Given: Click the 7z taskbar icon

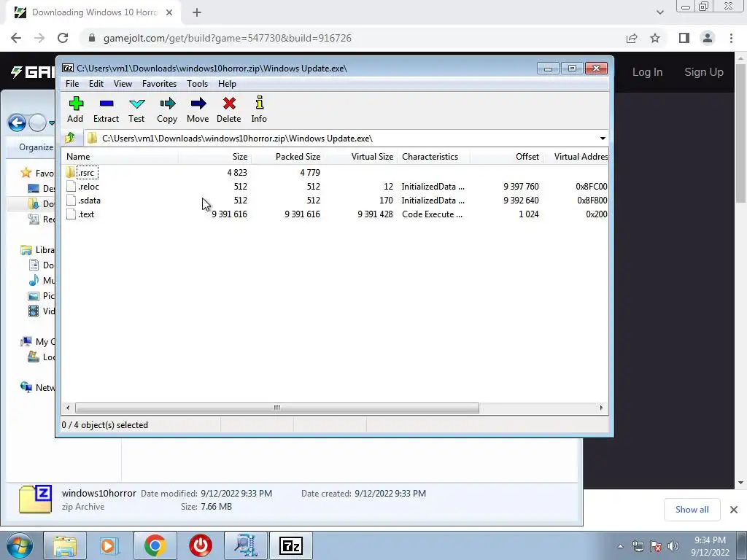Looking at the screenshot, I should [292, 545].
